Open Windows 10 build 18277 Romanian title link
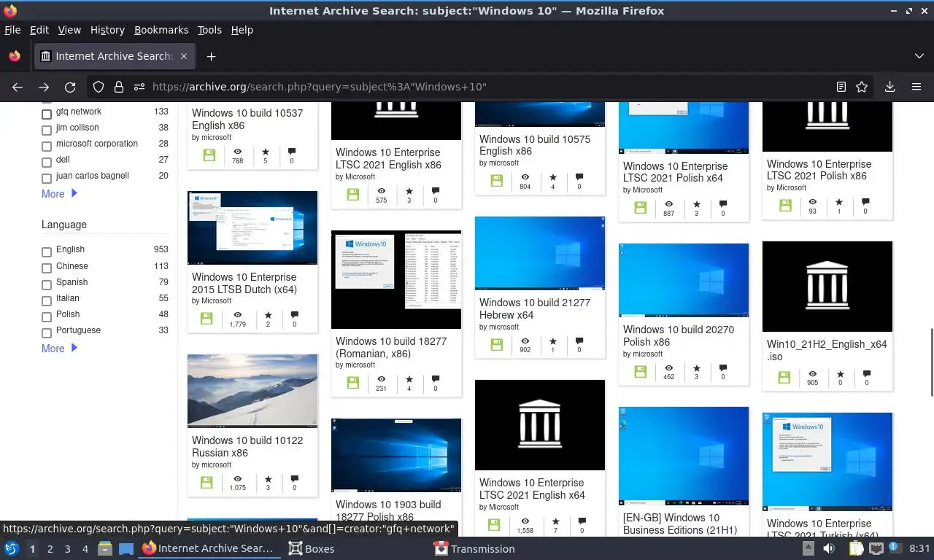The width and height of the screenshot is (934, 560). coord(391,347)
